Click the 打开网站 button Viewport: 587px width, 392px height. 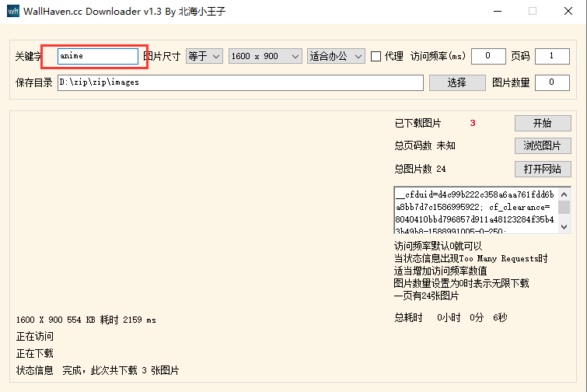pos(543,169)
